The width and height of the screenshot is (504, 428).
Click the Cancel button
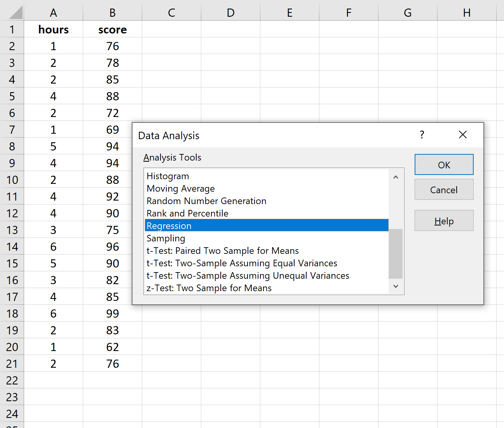(444, 190)
